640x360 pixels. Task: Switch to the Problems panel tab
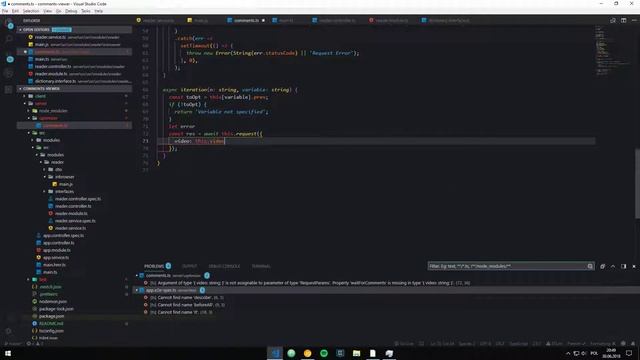(x=154, y=266)
